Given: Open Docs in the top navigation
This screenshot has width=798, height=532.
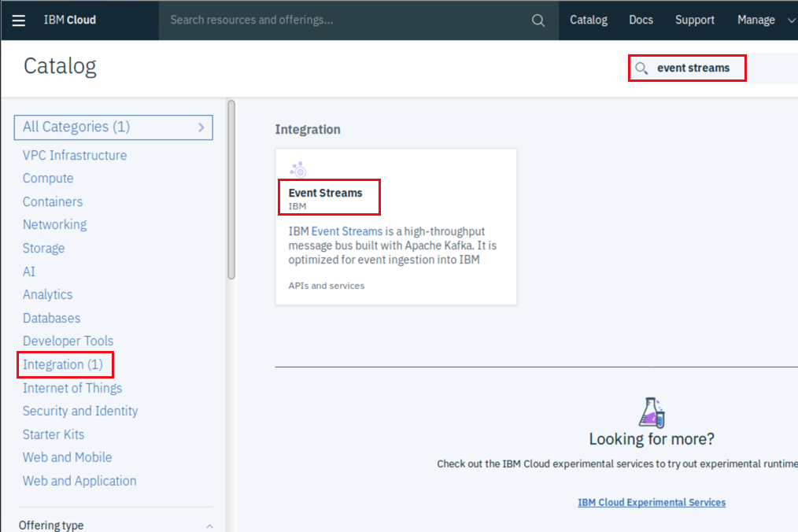Looking at the screenshot, I should 641,20.
